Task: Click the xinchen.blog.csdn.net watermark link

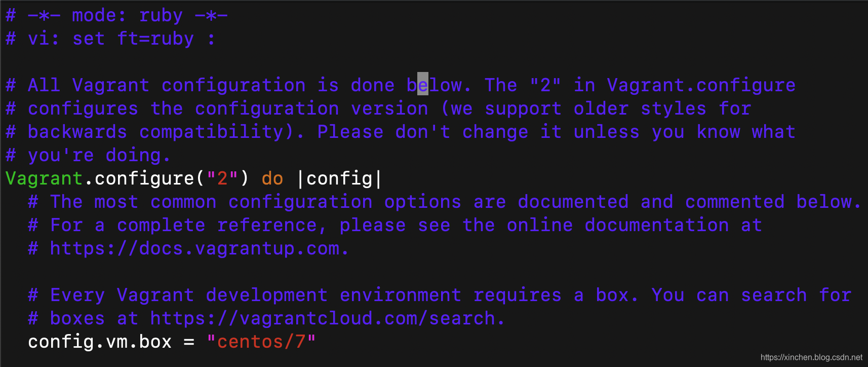Action: pyautogui.click(x=811, y=357)
